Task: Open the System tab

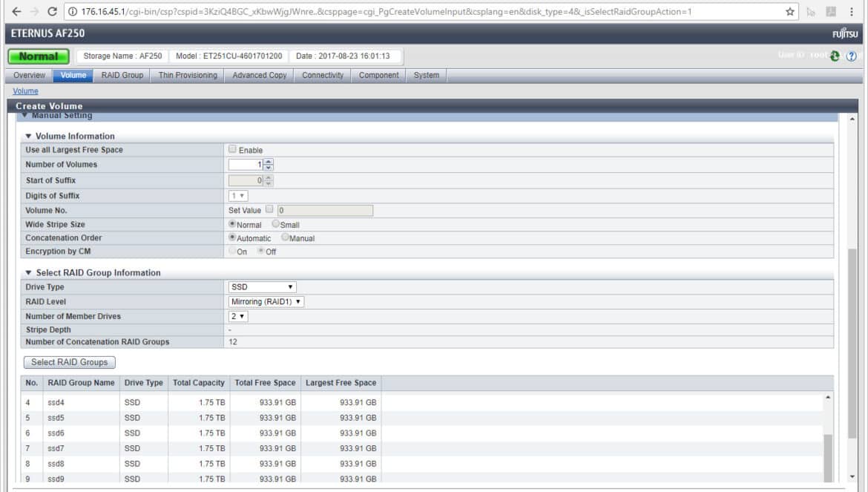Action: 427,75
